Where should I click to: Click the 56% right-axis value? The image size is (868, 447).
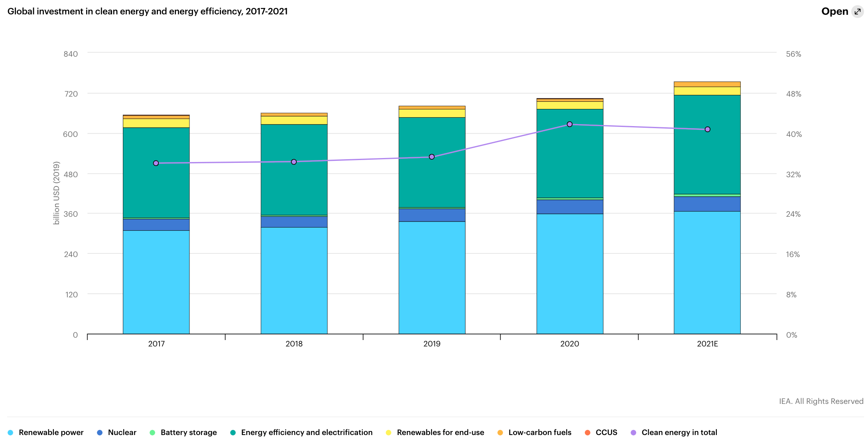[793, 54]
